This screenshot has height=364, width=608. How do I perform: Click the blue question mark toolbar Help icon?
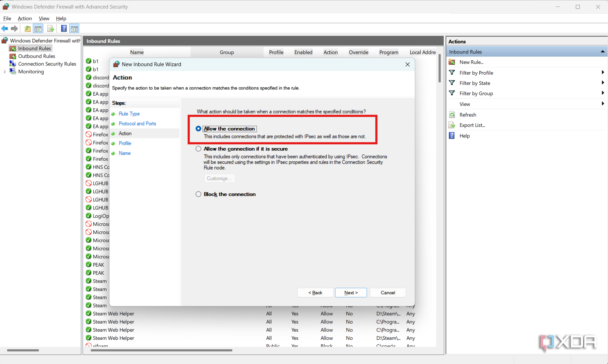click(64, 28)
